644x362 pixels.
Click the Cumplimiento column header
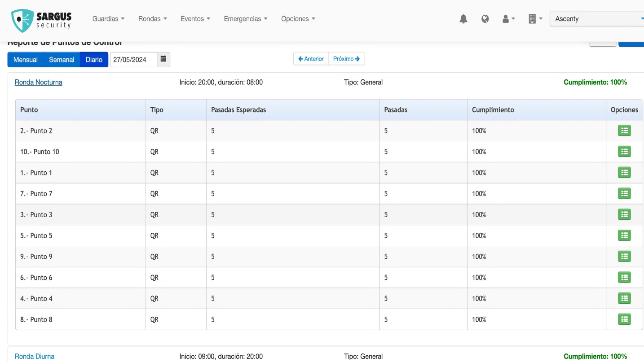537,109
